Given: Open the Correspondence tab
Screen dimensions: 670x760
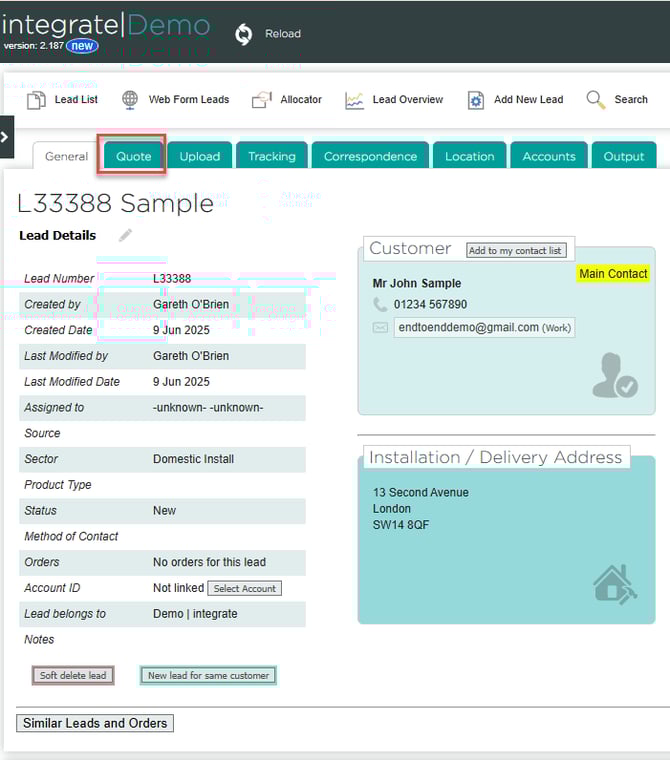Looking at the screenshot, I should coord(370,156).
